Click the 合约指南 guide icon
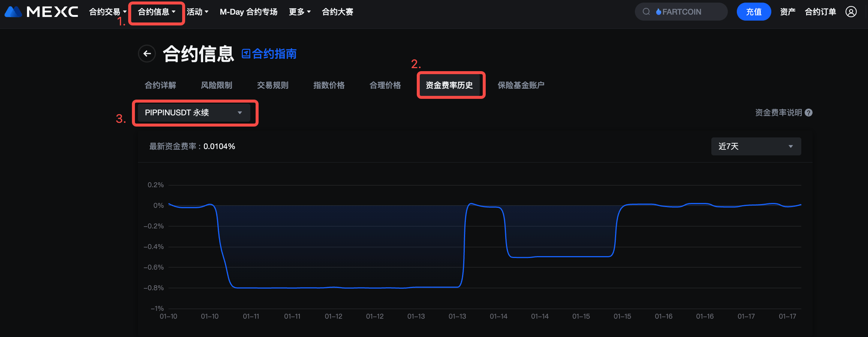This screenshot has width=868, height=337. tap(246, 54)
